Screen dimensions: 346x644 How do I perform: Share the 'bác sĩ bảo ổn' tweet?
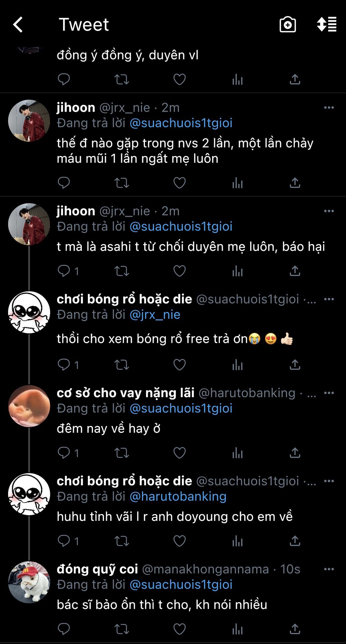(x=295, y=629)
